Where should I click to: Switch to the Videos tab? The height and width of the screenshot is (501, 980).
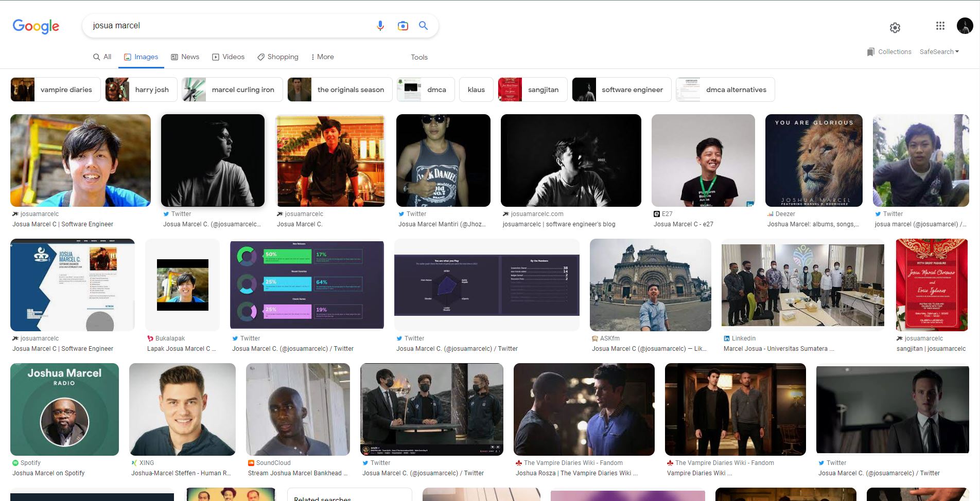click(229, 57)
